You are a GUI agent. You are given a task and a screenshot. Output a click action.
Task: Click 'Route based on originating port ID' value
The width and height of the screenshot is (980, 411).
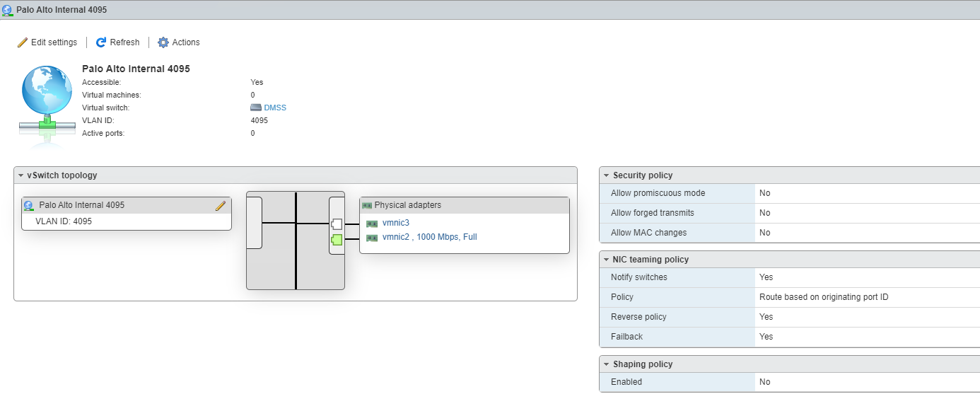point(824,297)
